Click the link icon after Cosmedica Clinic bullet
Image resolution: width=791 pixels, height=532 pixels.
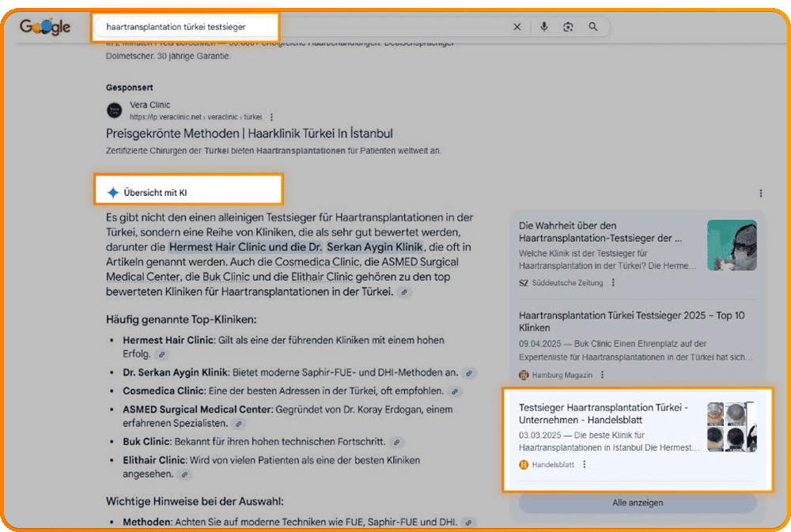[x=454, y=391]
